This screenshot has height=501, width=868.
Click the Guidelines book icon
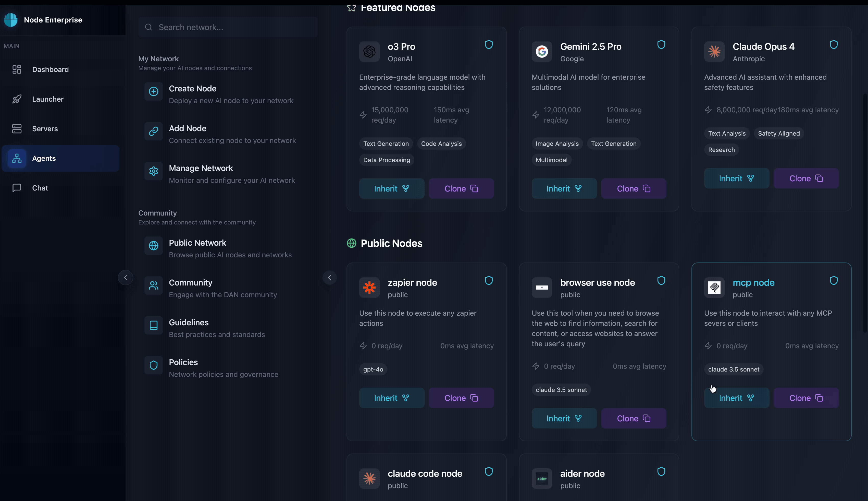(x=153, y=325)
